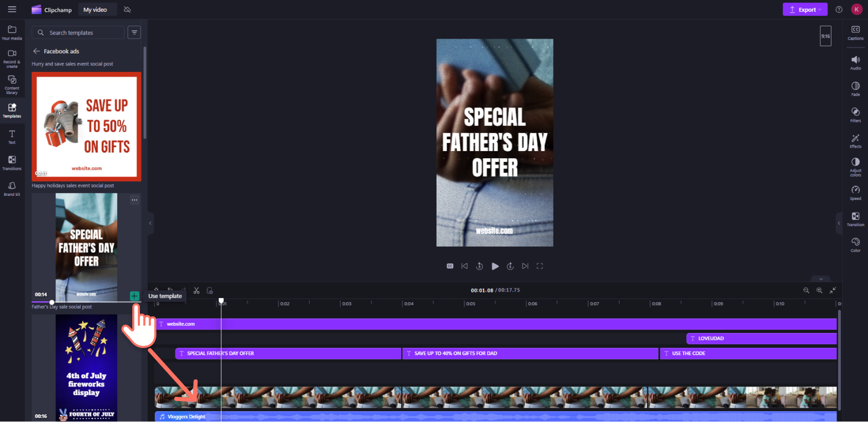The height and width of the screenshot is (422, 868).
Task: Click the 0:05 mark on timeline ruler
Action: 470,304
